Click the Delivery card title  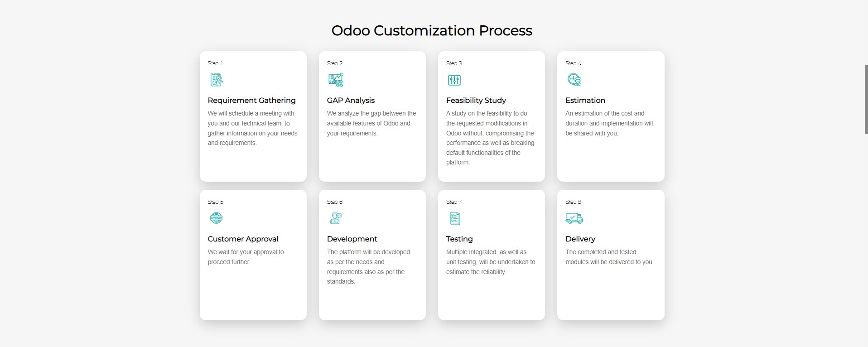[x=580, y=239]
